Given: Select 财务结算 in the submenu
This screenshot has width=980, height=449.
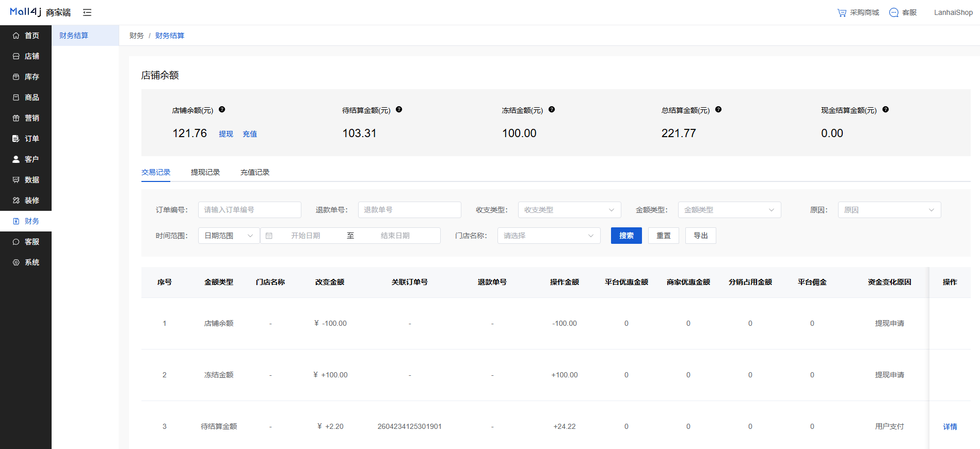Looking at the screenshot, I should click(85, 36).
